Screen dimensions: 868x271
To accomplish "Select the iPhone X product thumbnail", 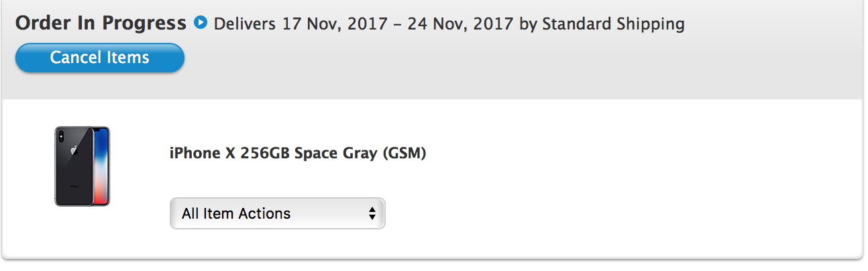I will [x=82, y=166].
